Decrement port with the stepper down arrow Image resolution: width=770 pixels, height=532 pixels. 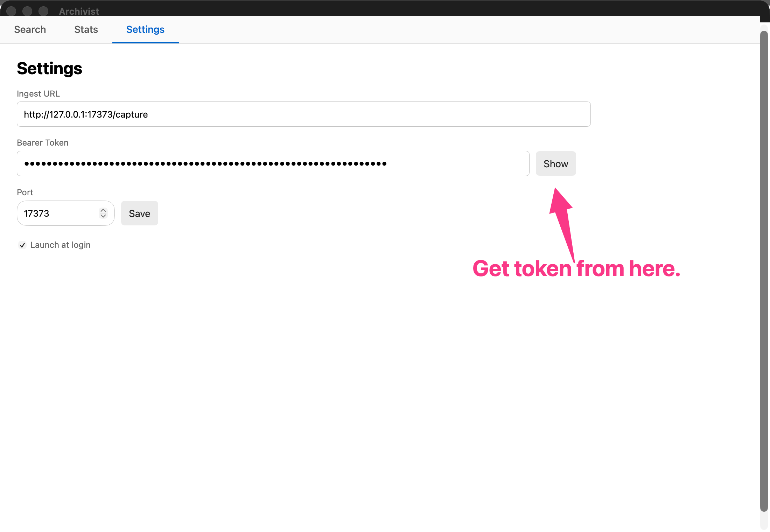tap(103, 216)
